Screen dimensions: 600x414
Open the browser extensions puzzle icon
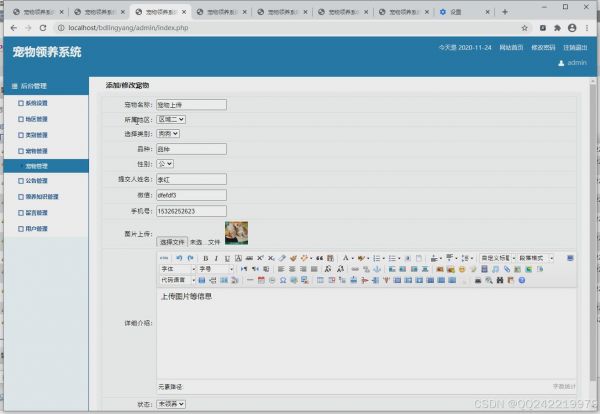(558, 28)
